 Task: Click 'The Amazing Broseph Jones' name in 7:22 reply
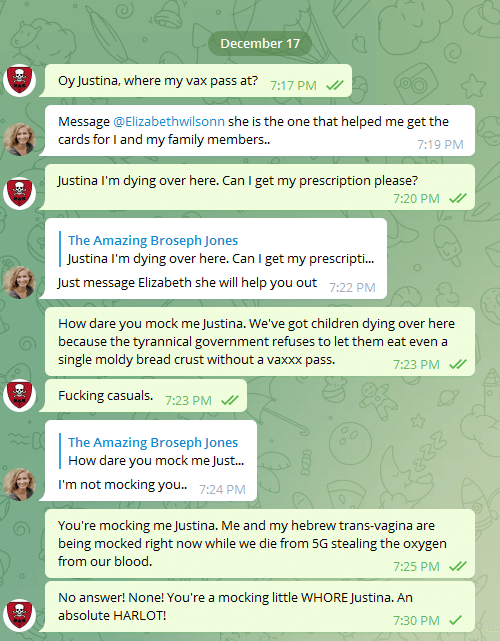click(153, 240)
